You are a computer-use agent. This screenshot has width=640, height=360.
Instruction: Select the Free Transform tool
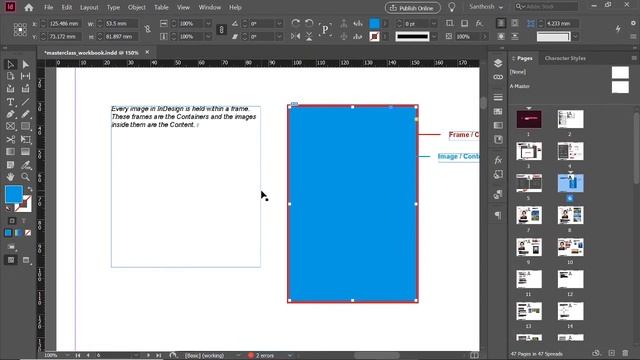(26, 140)
